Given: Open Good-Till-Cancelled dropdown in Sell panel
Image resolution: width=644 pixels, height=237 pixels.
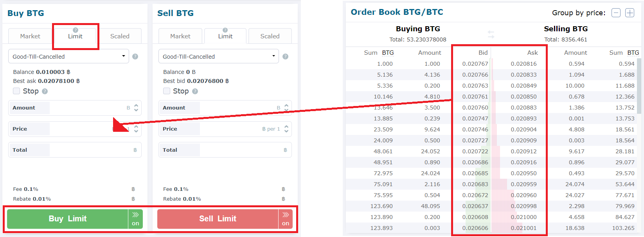Looking at the screenshot, I should tap(218, 56).
